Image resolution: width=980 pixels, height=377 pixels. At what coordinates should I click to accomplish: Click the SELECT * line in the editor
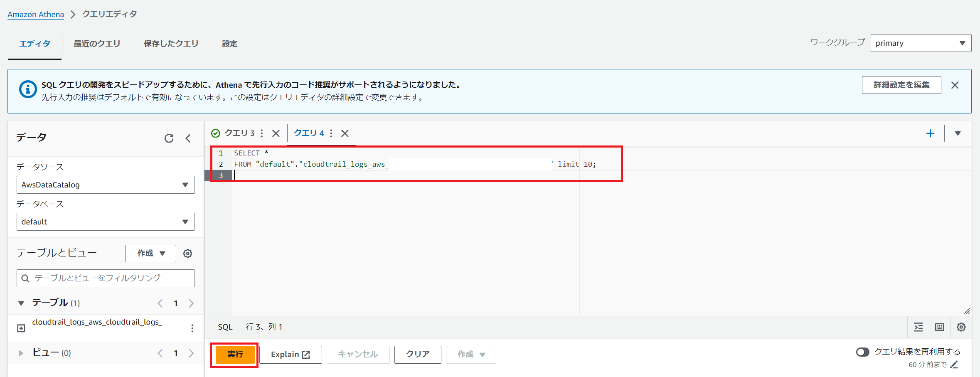click(x=251, y=153)
